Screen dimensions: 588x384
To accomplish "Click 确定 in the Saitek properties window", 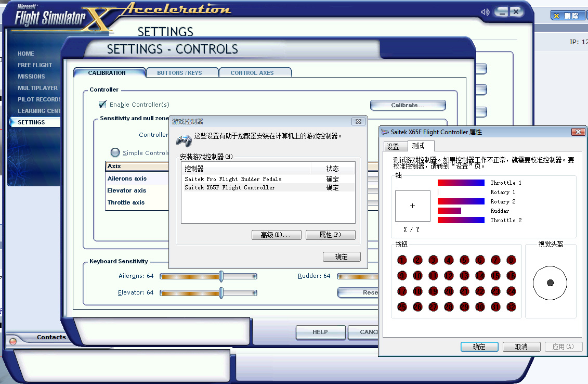I will 479,347.
